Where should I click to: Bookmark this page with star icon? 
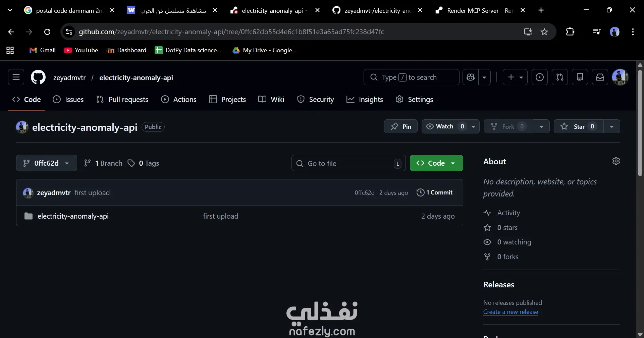(544, 32)
